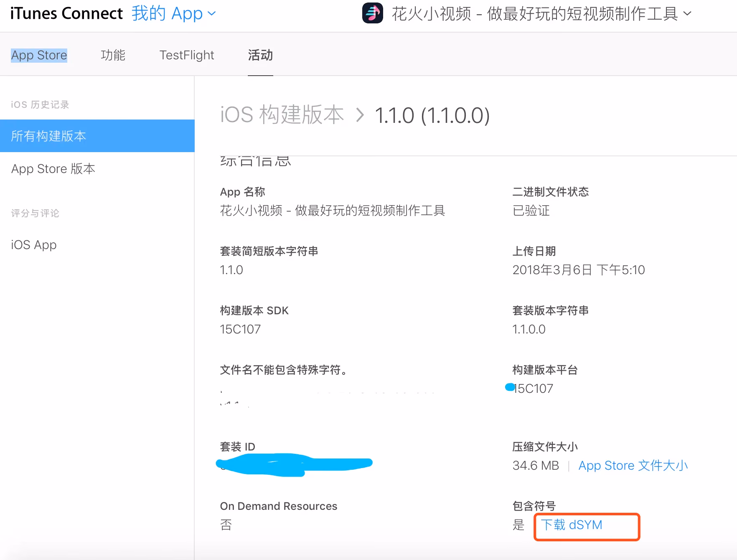Click the 包含符号 label

point(534,506)
